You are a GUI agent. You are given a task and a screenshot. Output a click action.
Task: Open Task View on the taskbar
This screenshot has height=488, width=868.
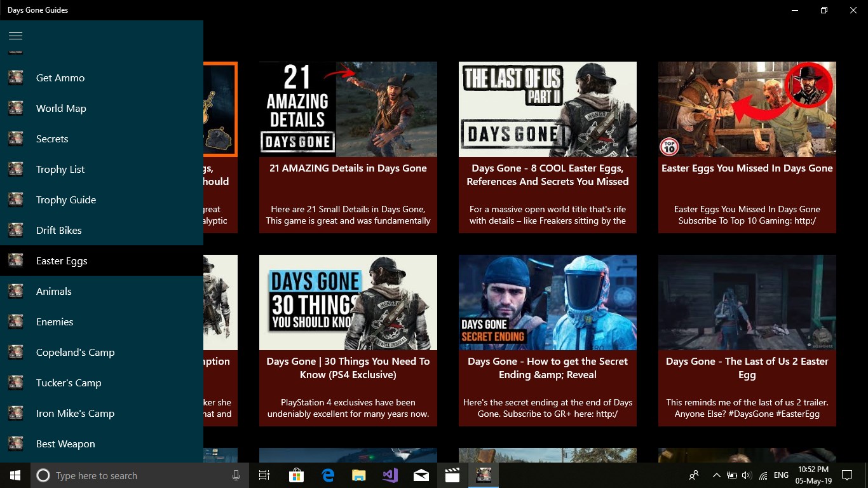click(x=264, y=475)
